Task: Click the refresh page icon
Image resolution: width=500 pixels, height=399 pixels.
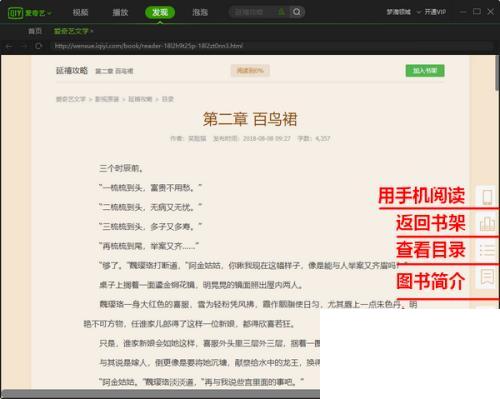Action: 38,46
